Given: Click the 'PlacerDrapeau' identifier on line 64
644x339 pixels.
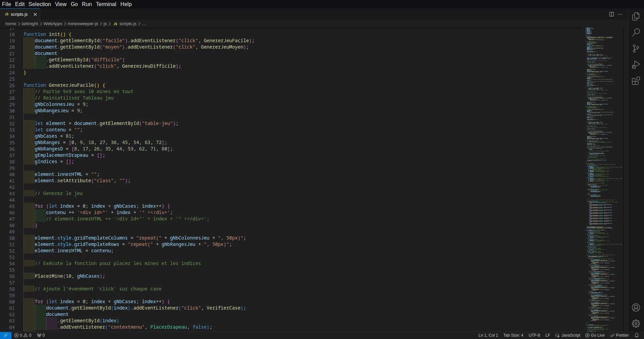Looking at the screenshot, I should tap(168, 327).
